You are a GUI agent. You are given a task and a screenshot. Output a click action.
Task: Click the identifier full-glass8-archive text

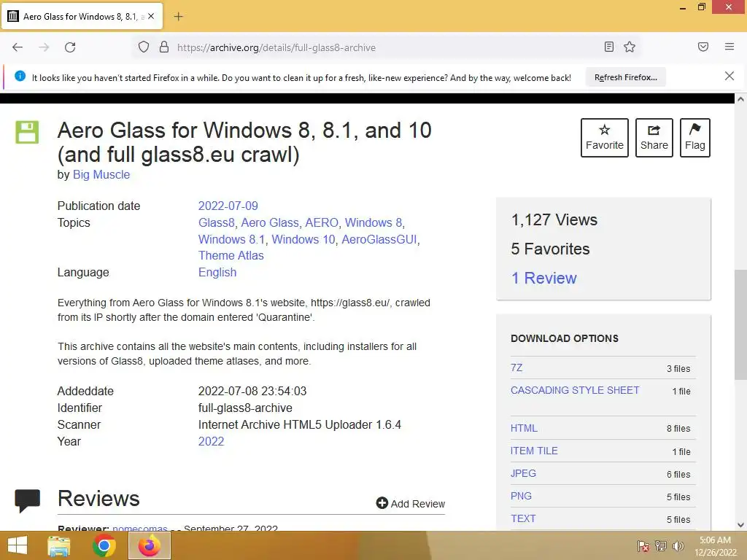pyautogui.click(x=245, y=408)
